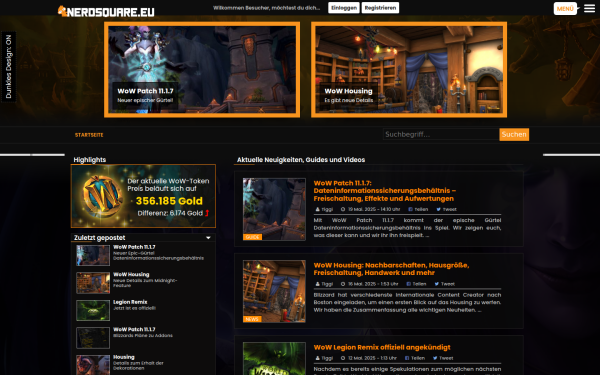600x375 pixels.
Task: Click the Legion Remix article thumbnail
Action: tap(274, 359)
